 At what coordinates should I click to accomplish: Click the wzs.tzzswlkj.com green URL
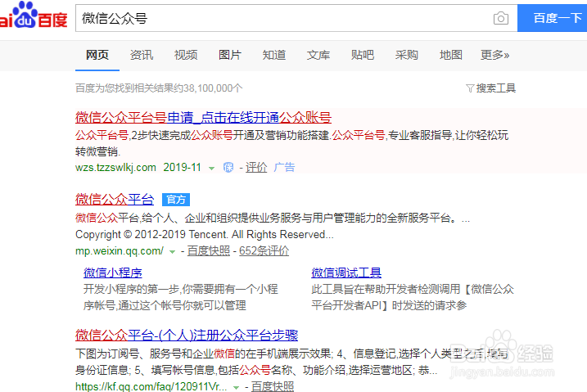coord(115,167)
